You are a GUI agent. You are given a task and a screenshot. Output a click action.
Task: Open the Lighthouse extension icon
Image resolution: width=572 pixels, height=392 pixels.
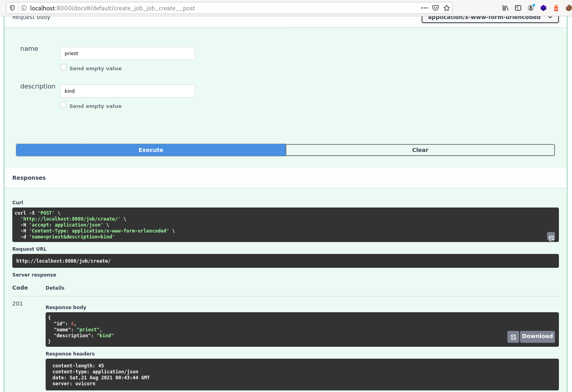tap(556, 8)
